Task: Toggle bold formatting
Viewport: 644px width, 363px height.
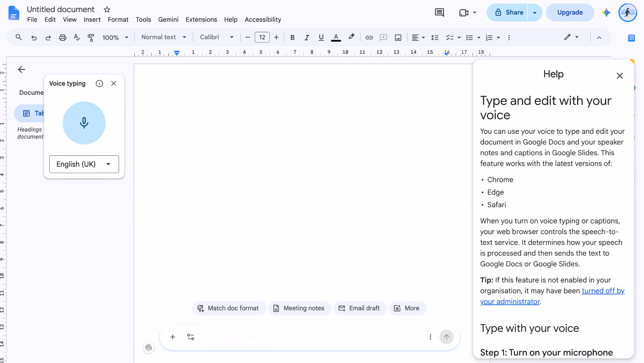Action: 292,37
